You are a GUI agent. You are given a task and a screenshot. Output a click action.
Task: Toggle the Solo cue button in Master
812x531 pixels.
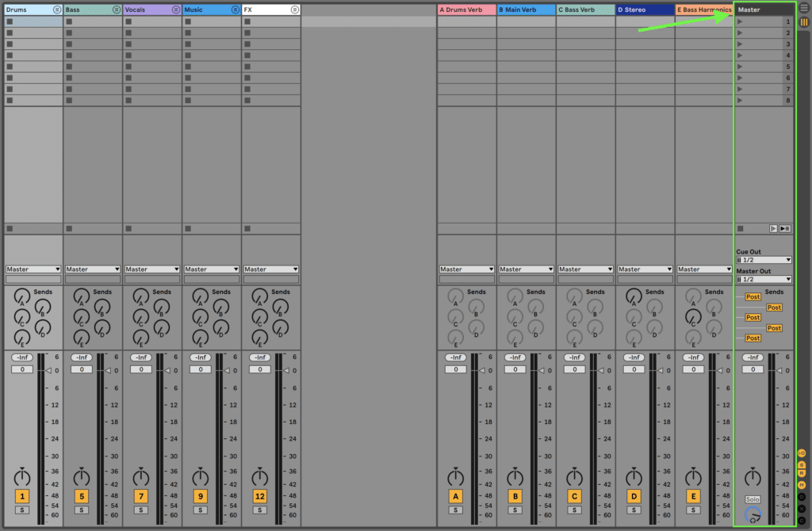click(753, 499)
